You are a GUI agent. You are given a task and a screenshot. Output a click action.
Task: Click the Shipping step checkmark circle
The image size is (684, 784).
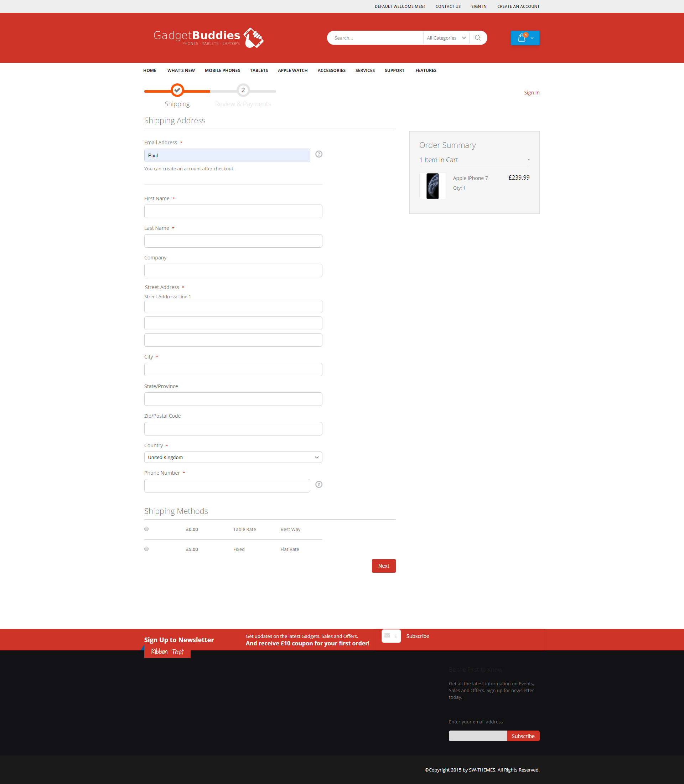tap(177, 91)
